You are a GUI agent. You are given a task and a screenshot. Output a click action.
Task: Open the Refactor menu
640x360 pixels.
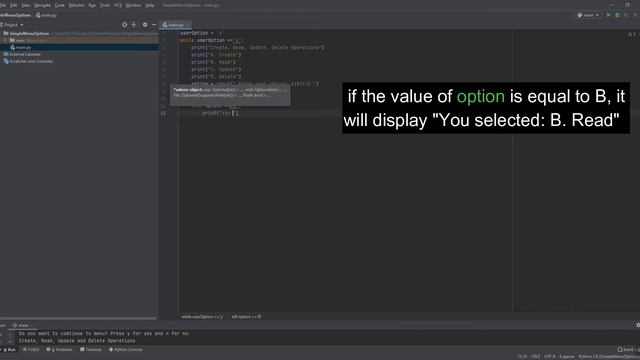click(x=76, y=5)
